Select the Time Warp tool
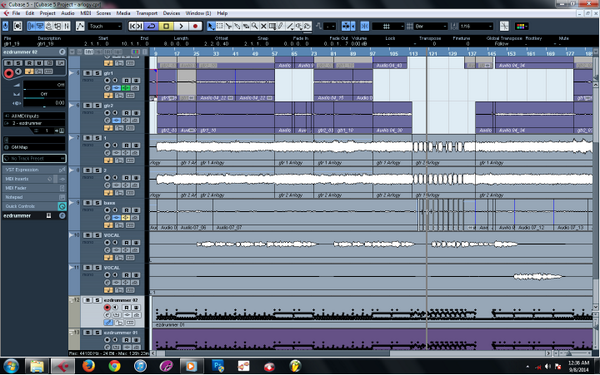The height and width of the screenshot is (375, 600). (272, 26)
